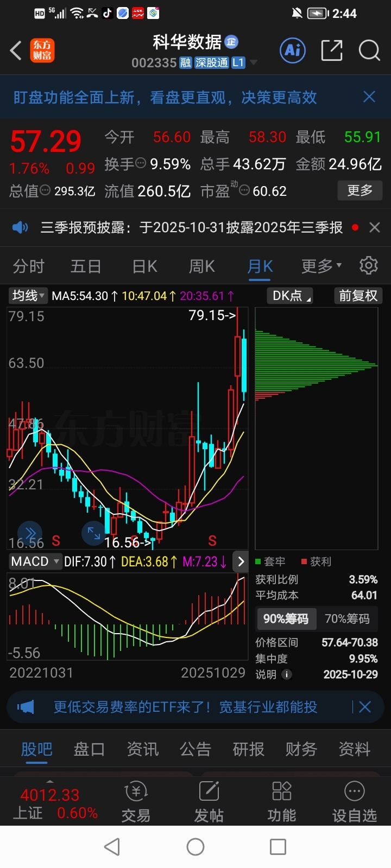Tap the MACD next-indicator arrow
Viewport: 391px width, 868px height.
click(241, 561)
